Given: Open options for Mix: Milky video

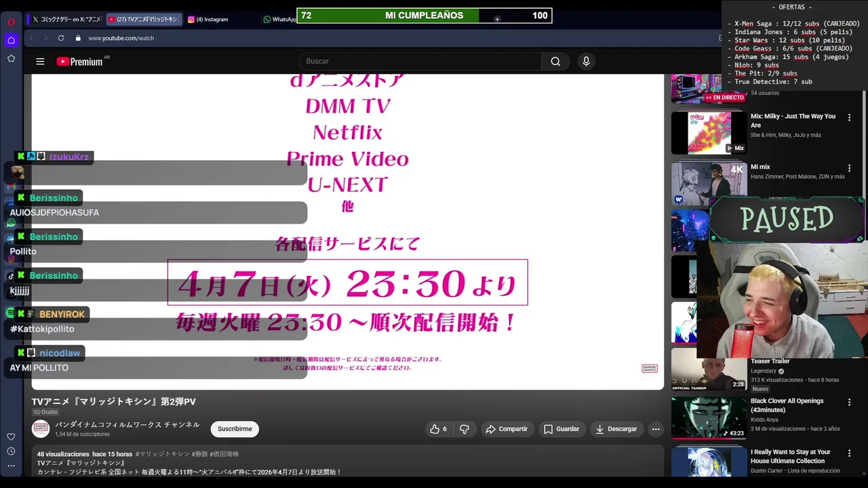Looking at the screenshot, I should click(849, 117).
